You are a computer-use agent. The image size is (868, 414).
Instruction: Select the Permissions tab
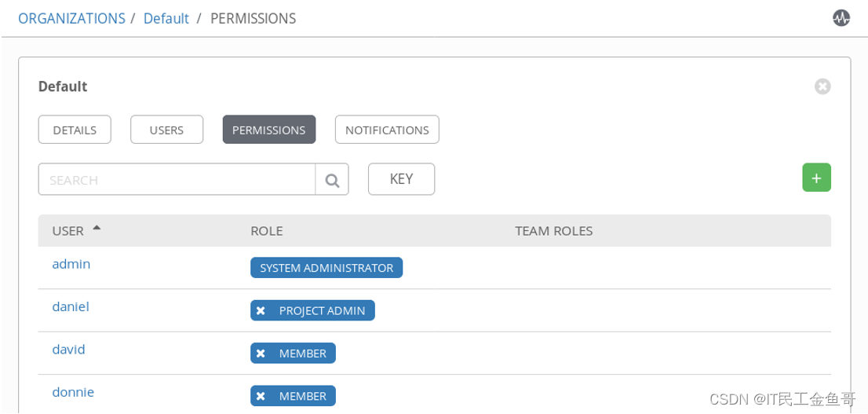tap(268, 130)
